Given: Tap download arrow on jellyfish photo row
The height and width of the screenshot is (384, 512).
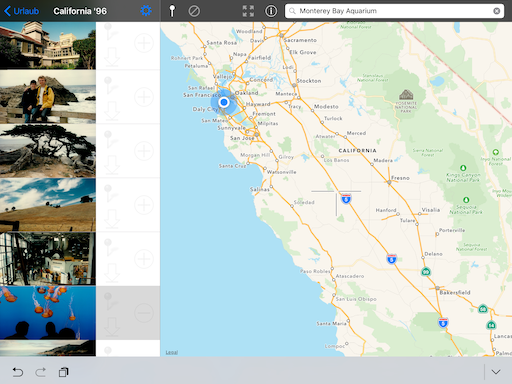Looking at the screenshot, I should [x=112, y=327].
